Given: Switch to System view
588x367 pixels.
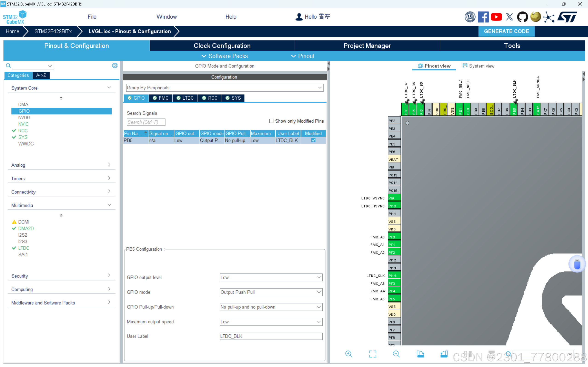Looking at the screenshot, I should pos(478,66).
